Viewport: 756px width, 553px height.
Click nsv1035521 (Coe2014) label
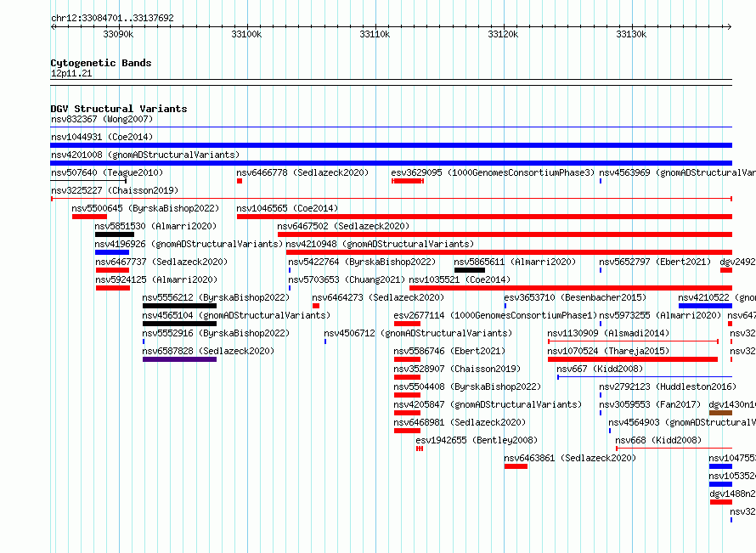(x=460, y=279)
